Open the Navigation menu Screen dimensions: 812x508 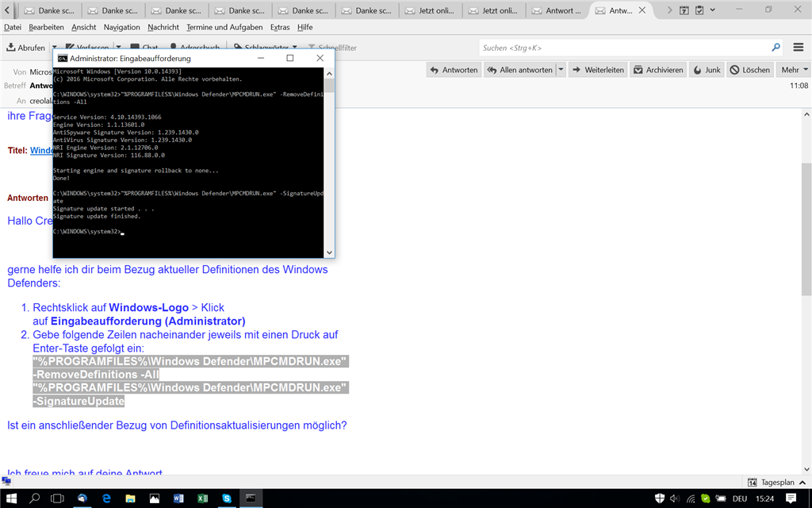[x=121, y=27]
